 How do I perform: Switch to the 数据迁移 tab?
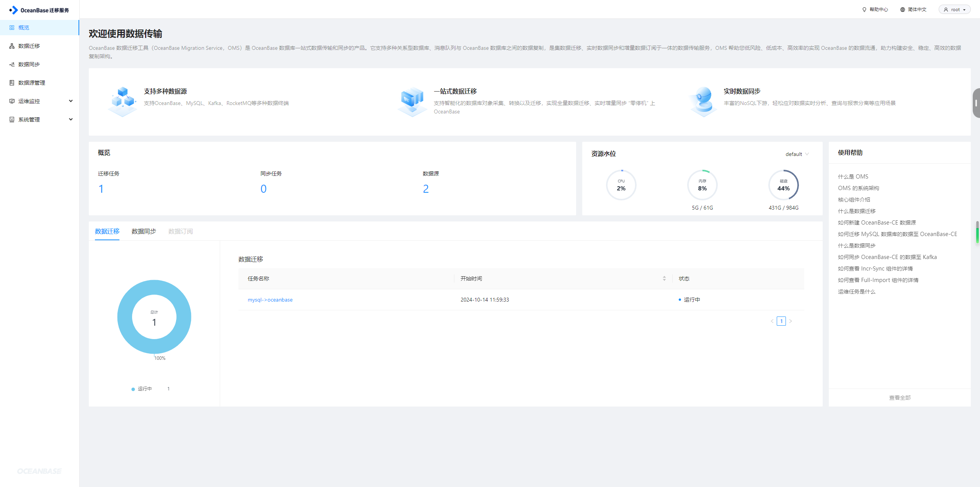point(107,231)
